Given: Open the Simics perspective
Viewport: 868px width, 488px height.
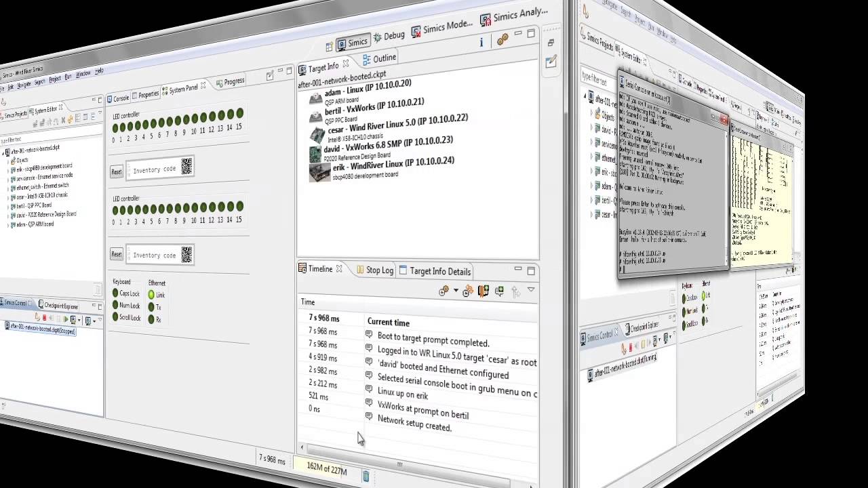Looking at the screenshot, I should coord(352,42).
